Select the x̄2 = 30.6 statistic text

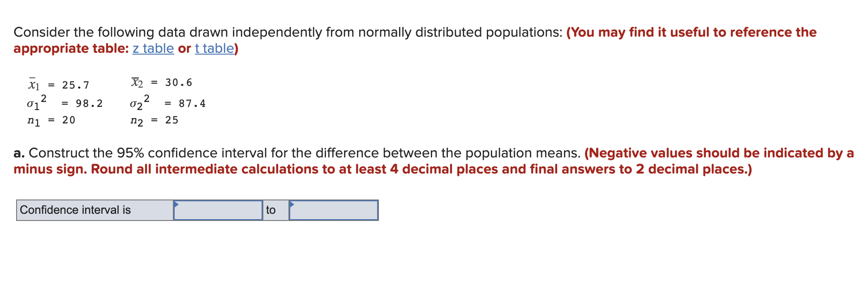coord(161,82)
